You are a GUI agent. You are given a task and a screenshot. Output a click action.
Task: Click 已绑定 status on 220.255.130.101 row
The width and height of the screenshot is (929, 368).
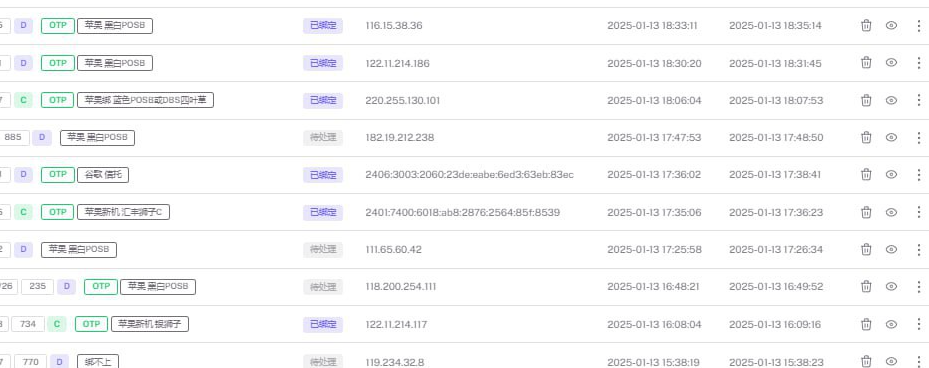pos(323,100)
